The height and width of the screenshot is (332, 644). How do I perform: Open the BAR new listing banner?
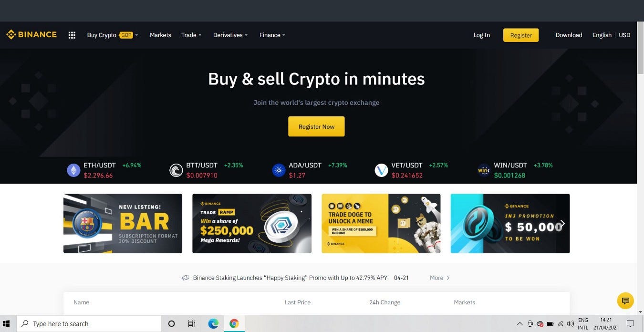123,223
